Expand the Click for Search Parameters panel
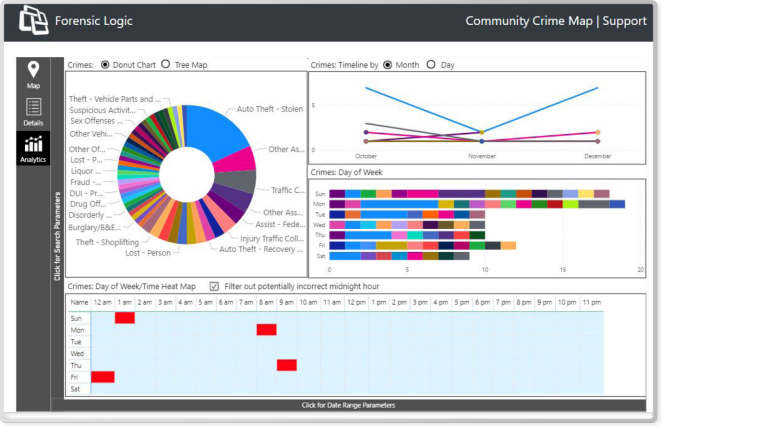Image resolution: width=768 pixels, height=432 pixels. [x=57, y=235]
